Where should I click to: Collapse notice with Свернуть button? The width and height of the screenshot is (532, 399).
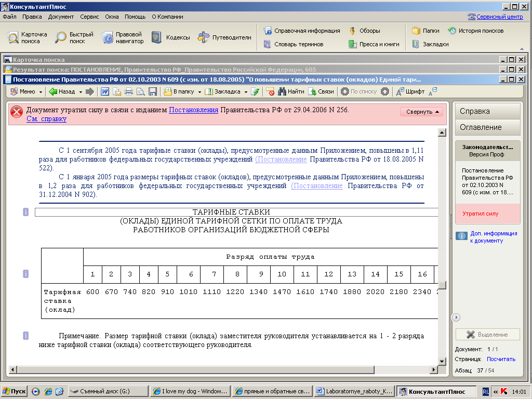point(422,112)
